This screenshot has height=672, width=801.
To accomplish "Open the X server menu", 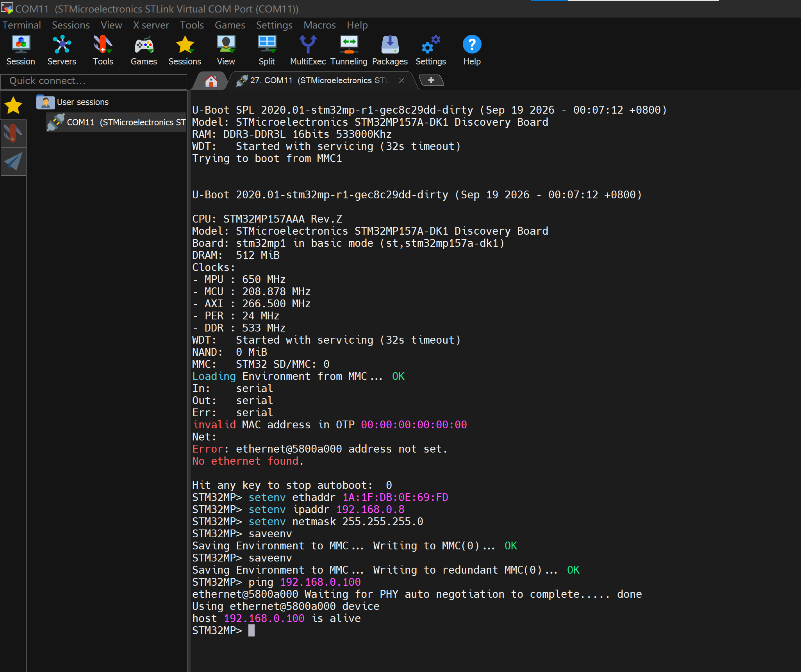I will [x=151, y=25].
